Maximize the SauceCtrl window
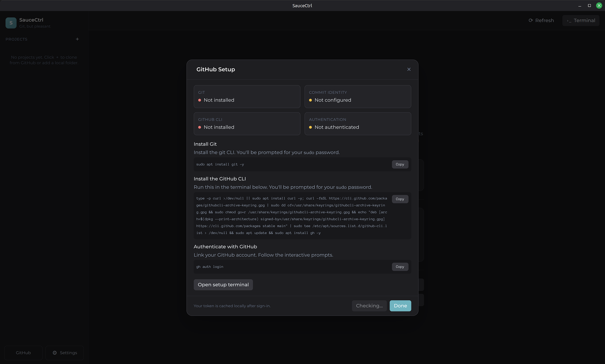605x364 pixels. click(589, 6)
